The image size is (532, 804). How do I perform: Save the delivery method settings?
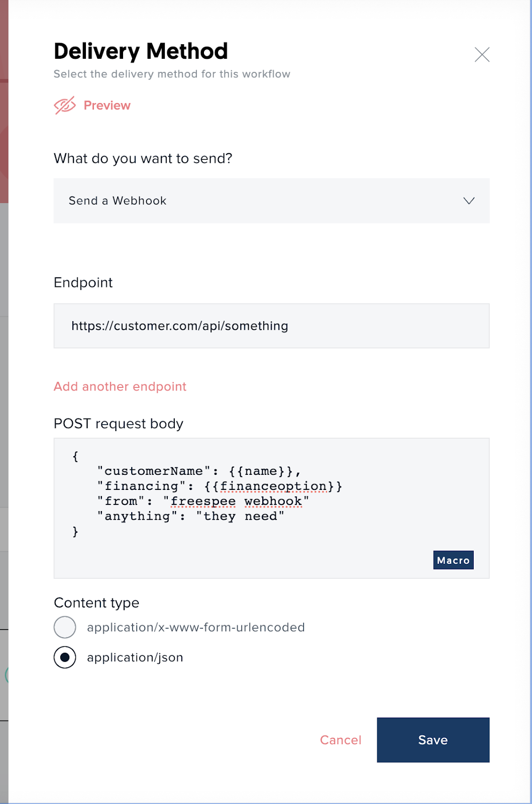[x=433, y=740]
